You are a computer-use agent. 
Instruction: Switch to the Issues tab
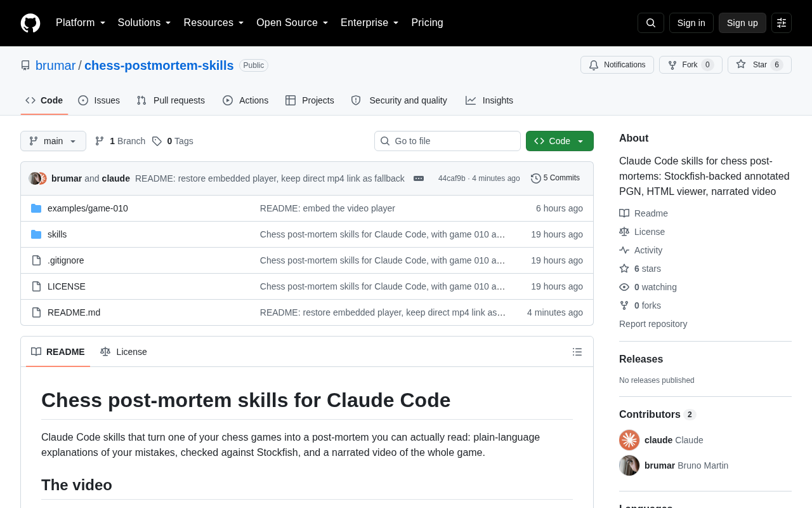99,100
